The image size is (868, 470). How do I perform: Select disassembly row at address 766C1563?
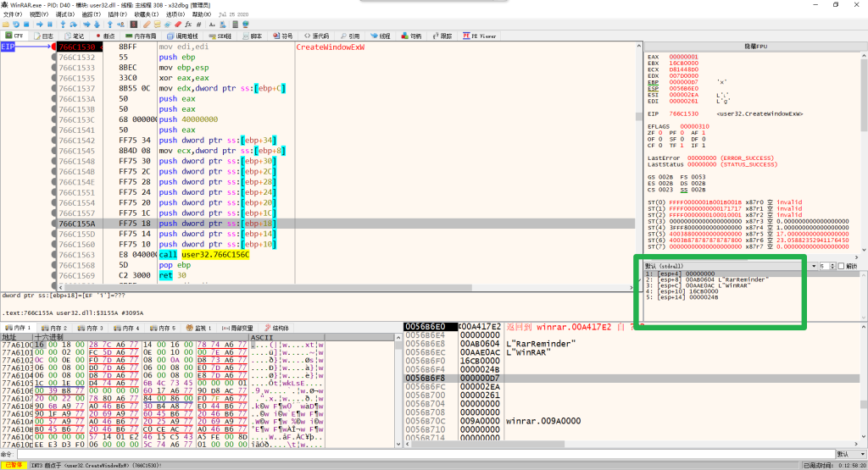[81, 254]
